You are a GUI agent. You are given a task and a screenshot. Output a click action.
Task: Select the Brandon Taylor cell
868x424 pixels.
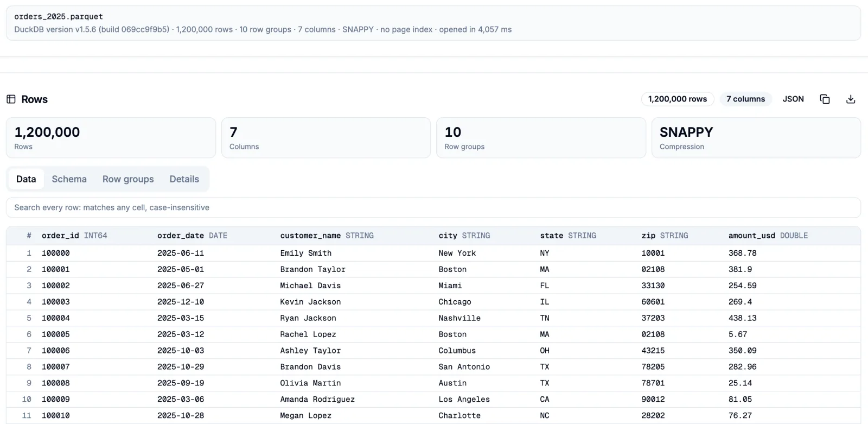point(312,269)
